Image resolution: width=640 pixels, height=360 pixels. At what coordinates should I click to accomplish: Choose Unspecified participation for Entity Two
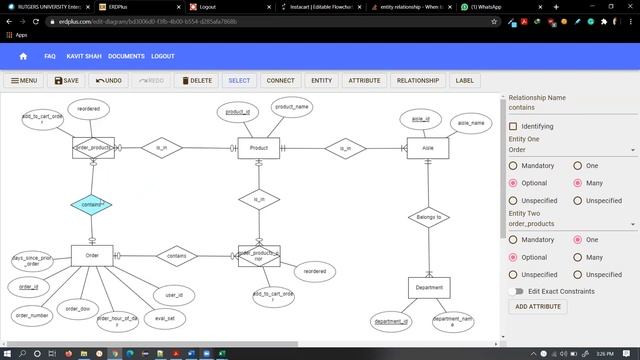pos(513,275)
